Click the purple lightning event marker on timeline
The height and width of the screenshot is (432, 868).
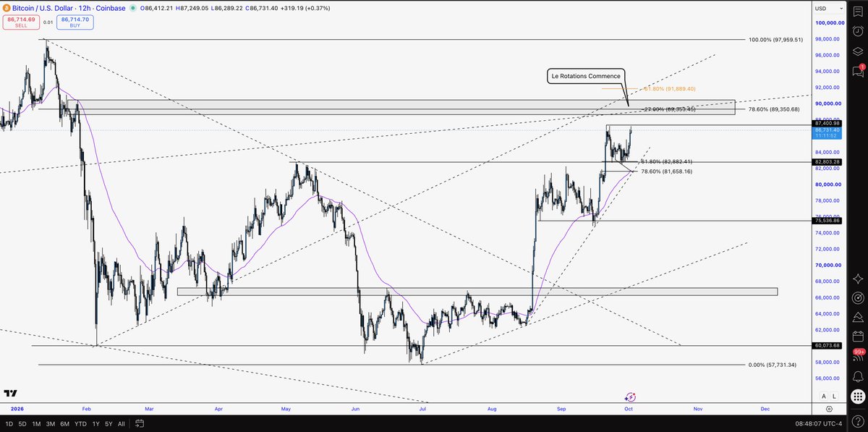[630, 397]
